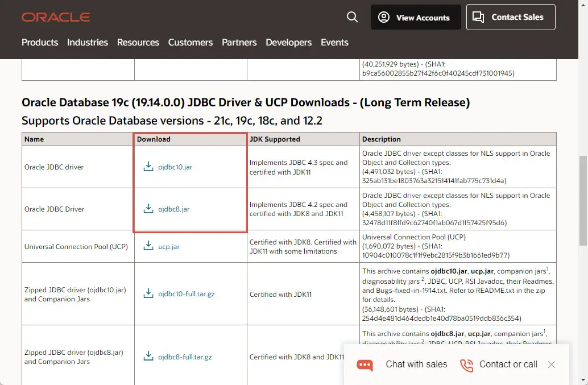Viewport: 588px width, 385px height.
Task: Close the chat with sales popup
Action: click(551, 365)
